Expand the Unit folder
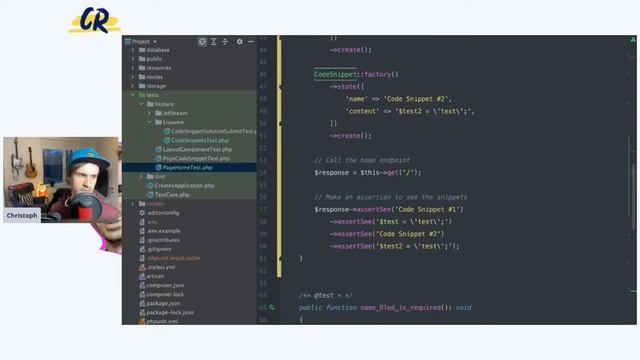The width and height of the screenshot is (640, 360). (x=141, y=176)
